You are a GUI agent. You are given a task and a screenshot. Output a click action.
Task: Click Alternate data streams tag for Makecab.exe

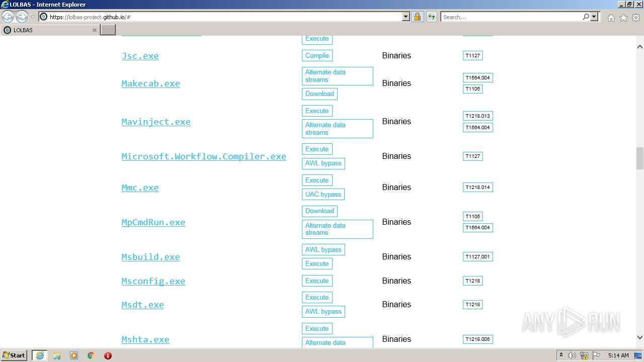338,76
